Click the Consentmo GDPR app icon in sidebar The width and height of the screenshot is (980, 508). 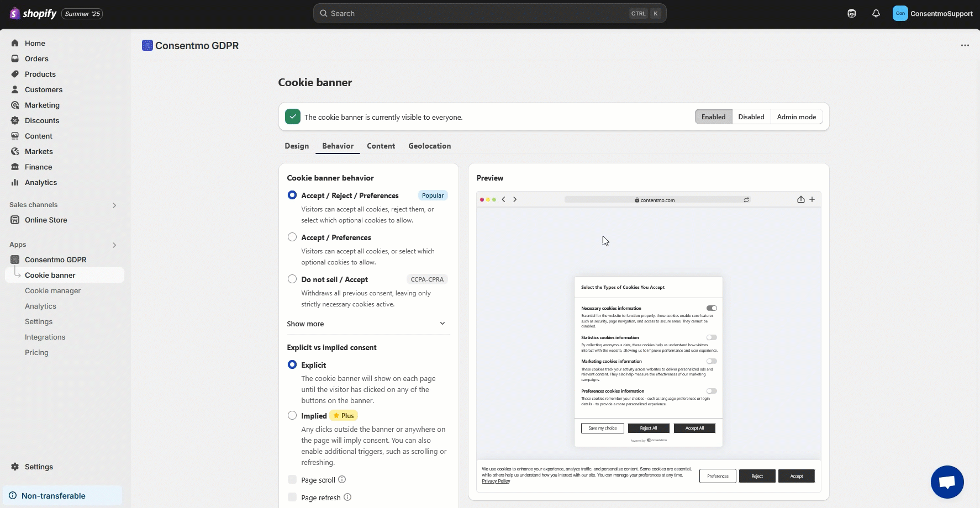15,260
